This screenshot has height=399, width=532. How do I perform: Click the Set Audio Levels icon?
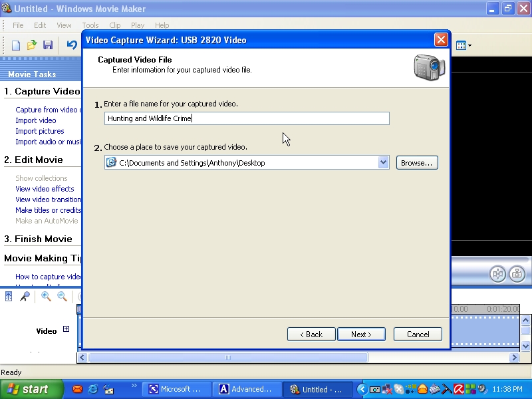tap(9, 297)
